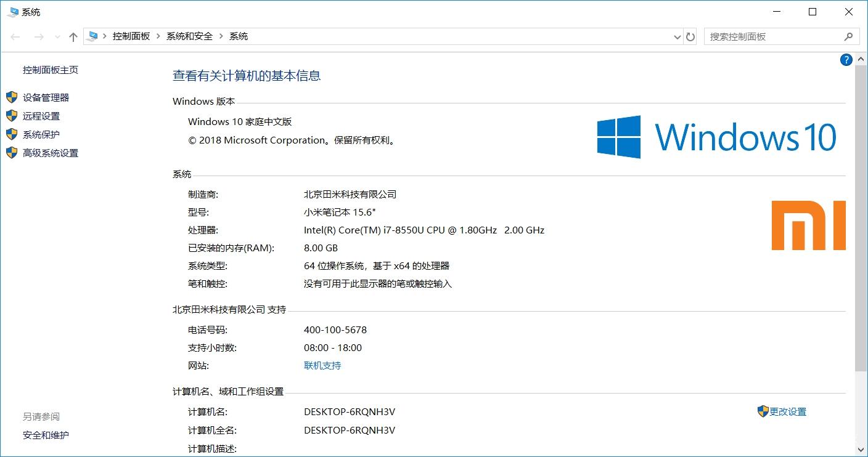Click the shield icon beside 远程设置
This screenshot has width=868, height=457.
[11, 116]
